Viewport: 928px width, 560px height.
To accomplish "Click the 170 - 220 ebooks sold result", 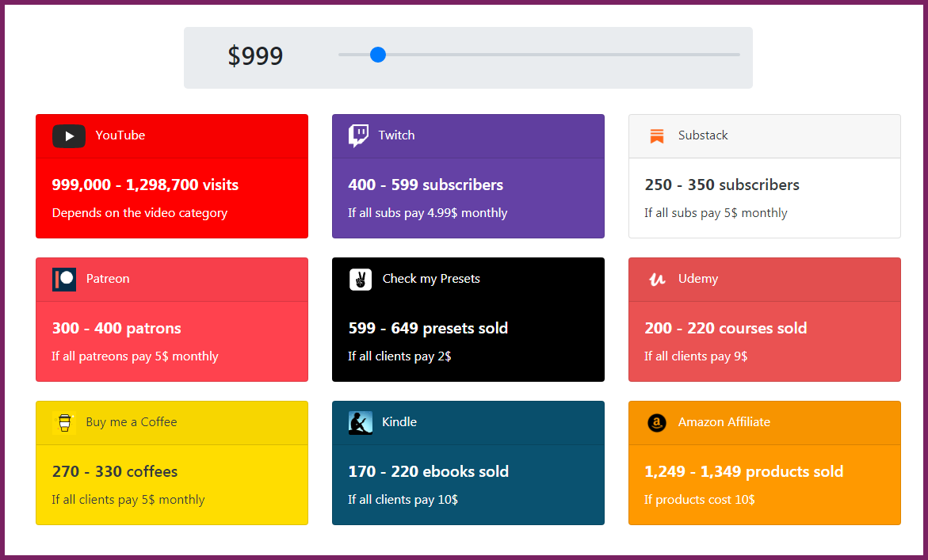I will click(428, 472).
